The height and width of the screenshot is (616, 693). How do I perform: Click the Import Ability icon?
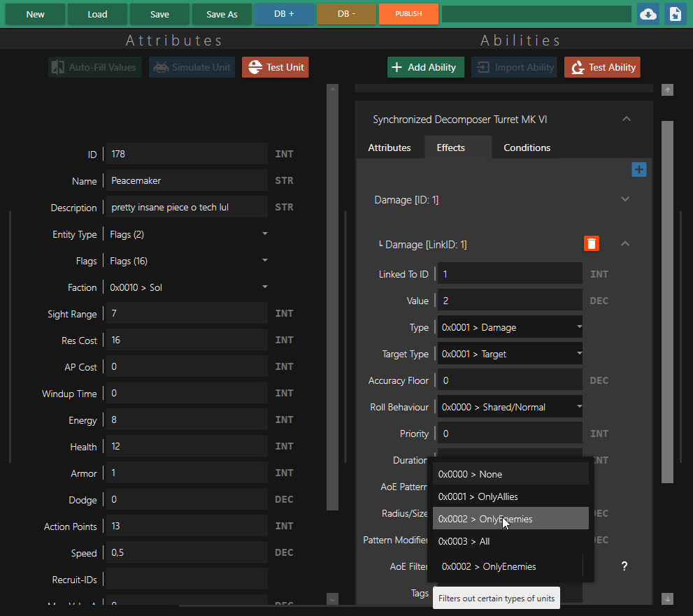(483, 67)
